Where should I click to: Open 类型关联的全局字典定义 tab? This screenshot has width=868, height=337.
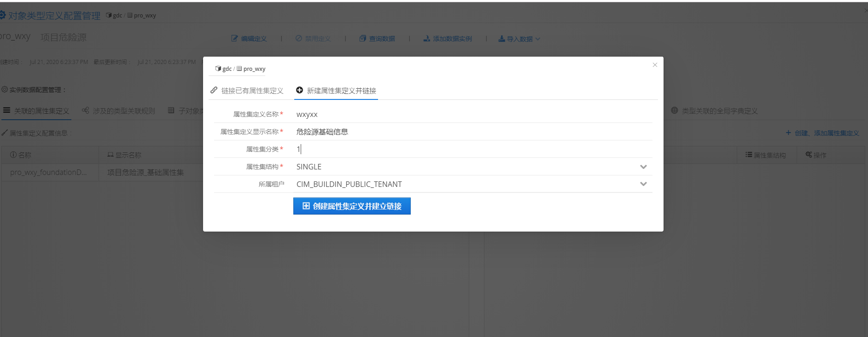[x=714, y=111]
